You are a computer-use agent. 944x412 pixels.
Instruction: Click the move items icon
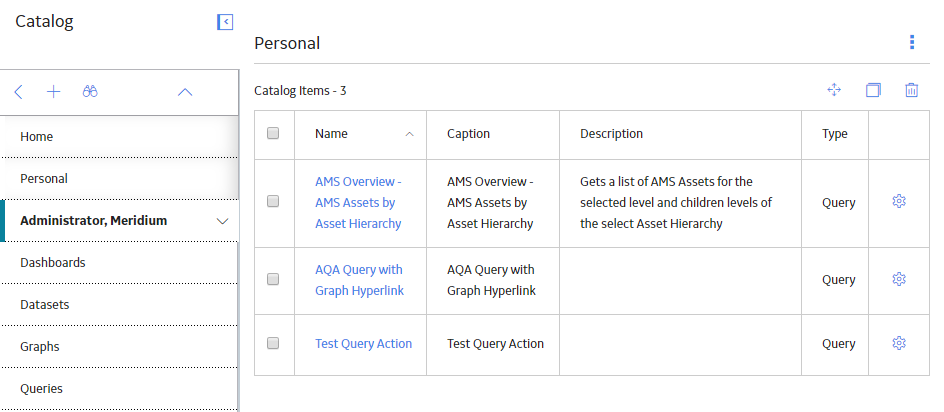tap(834, 90)
